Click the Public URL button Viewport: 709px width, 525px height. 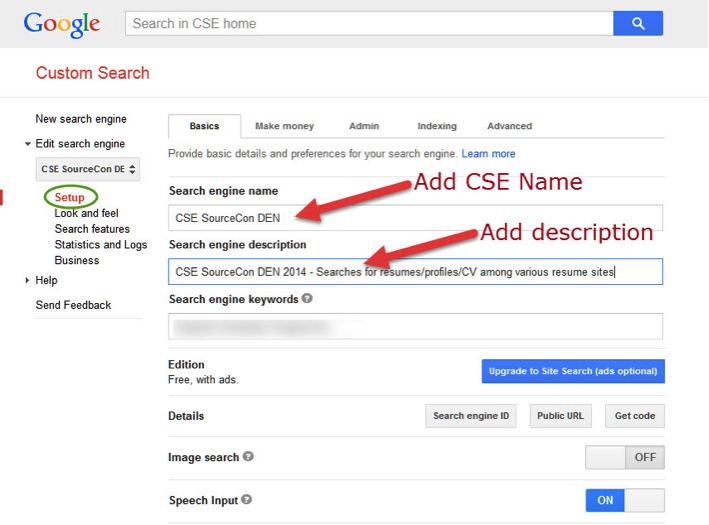coord(560,416)
